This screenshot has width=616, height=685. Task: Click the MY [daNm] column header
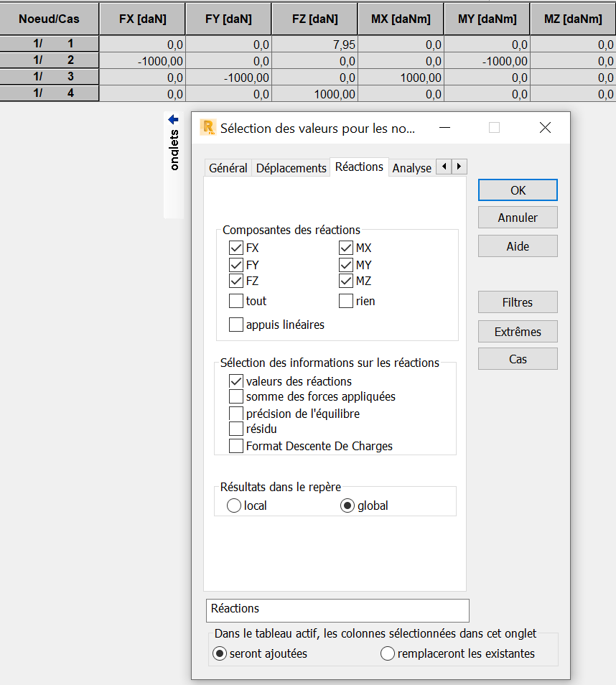487,19
